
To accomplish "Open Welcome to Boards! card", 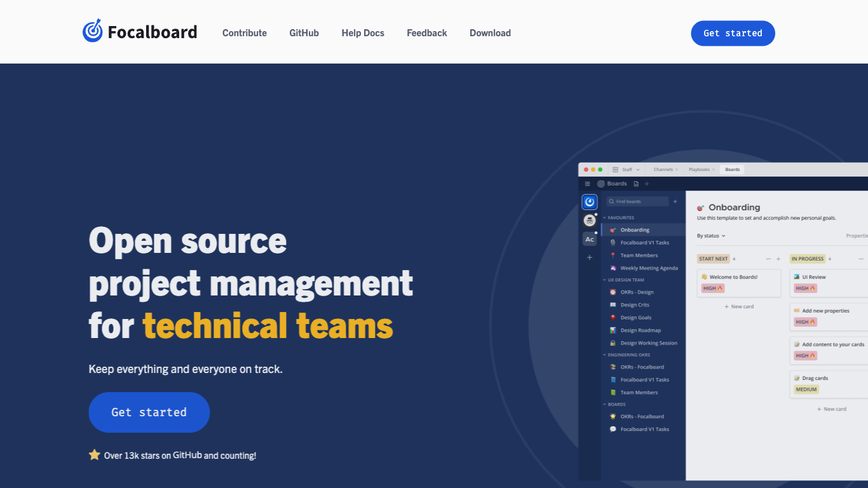I will click(739, 283).
